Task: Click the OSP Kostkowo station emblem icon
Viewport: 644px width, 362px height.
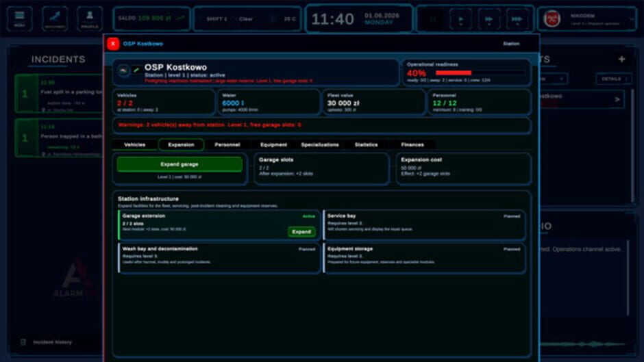Action: click(x=123, y=70)
